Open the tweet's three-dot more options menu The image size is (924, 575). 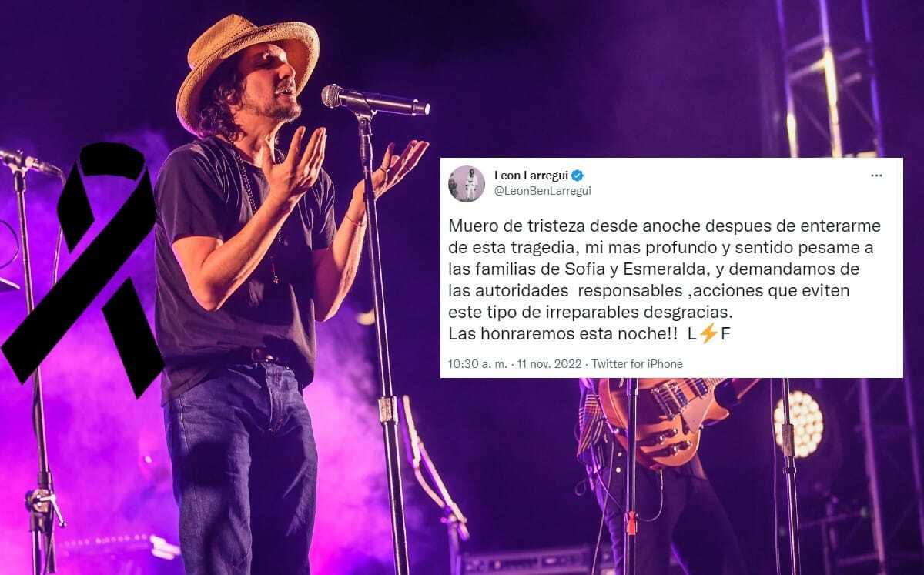click(x=876, y=176)
